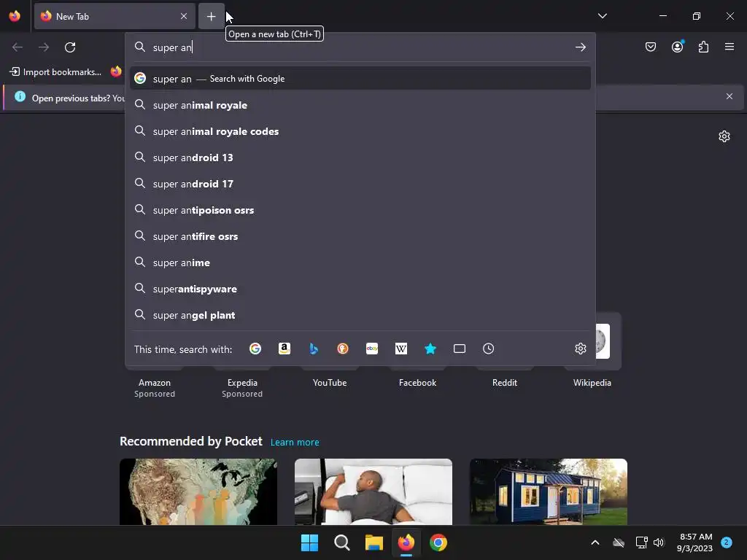
Task: Open the Extensions puzzle icon
Action: (703, 47)
